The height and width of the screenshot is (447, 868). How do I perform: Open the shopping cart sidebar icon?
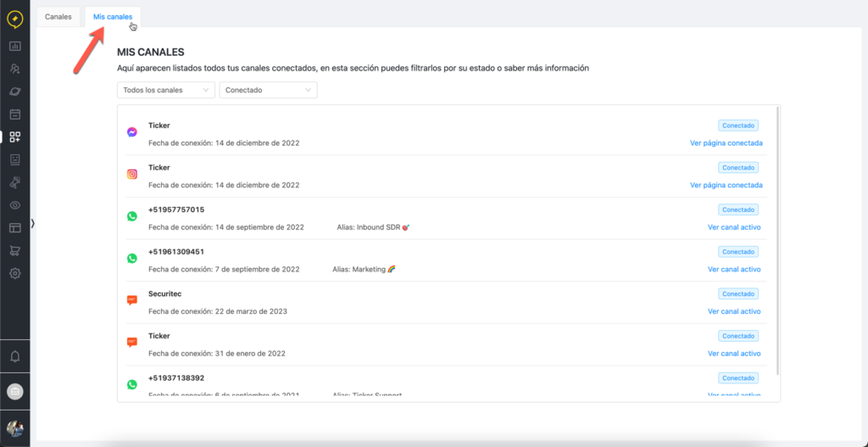[x=14, y=250]
